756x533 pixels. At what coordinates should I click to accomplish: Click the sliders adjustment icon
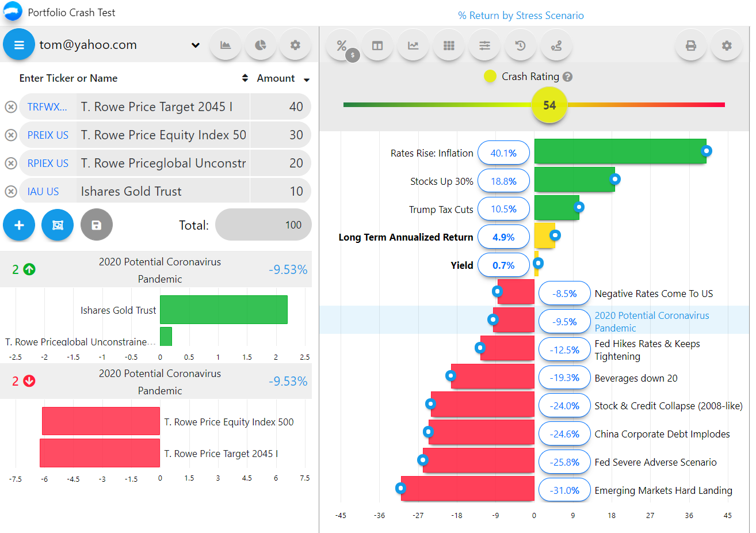coord(484,45)
